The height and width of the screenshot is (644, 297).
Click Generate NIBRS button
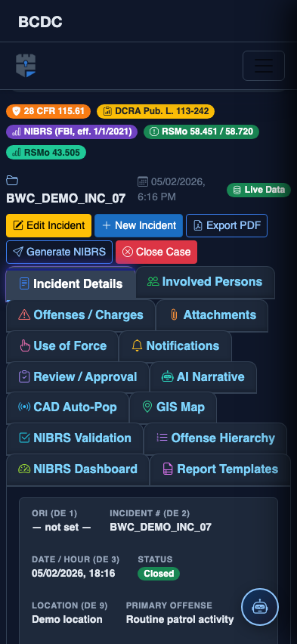pos(59,252)
